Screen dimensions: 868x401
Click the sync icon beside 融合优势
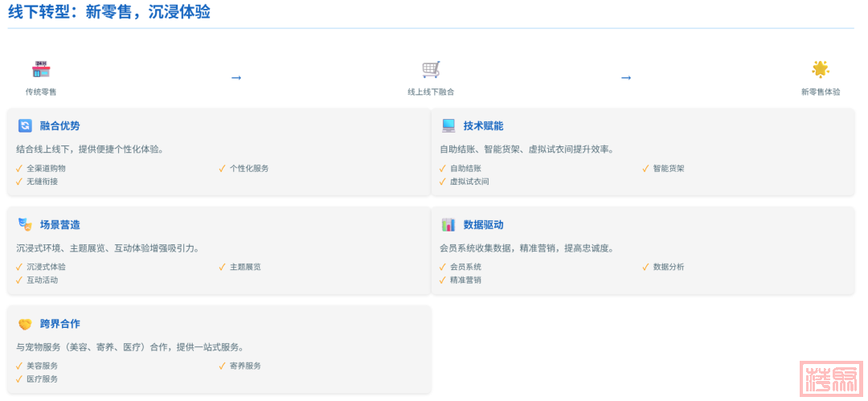25,126
